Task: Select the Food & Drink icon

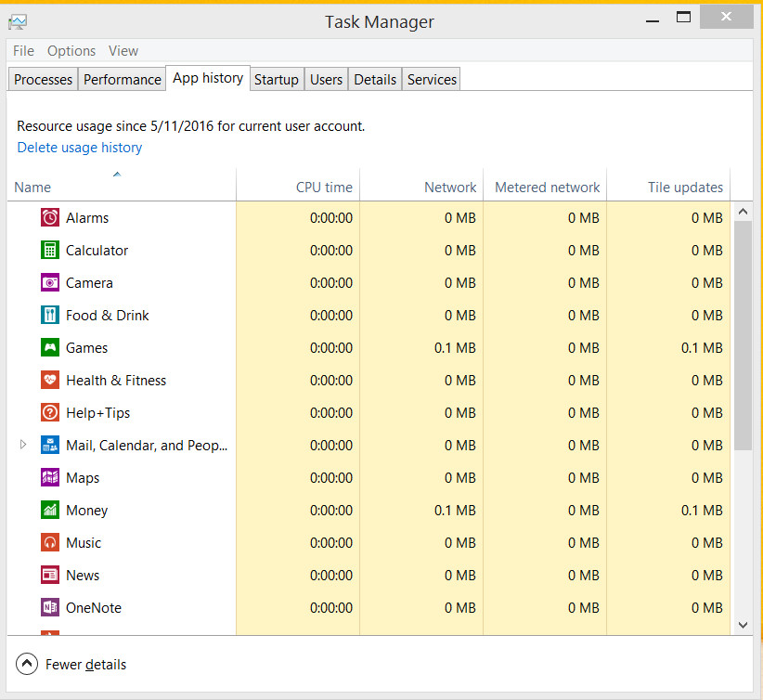Action: point(50,316)
